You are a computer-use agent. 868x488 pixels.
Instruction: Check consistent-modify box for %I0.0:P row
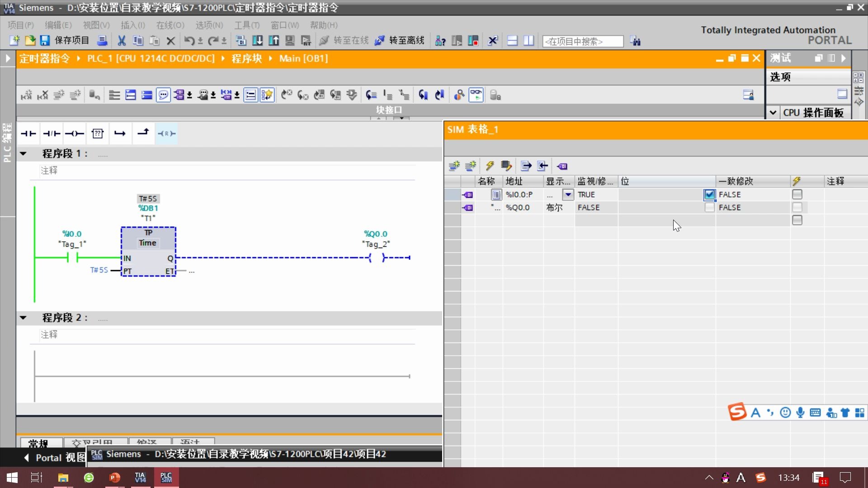pos(797,194)
